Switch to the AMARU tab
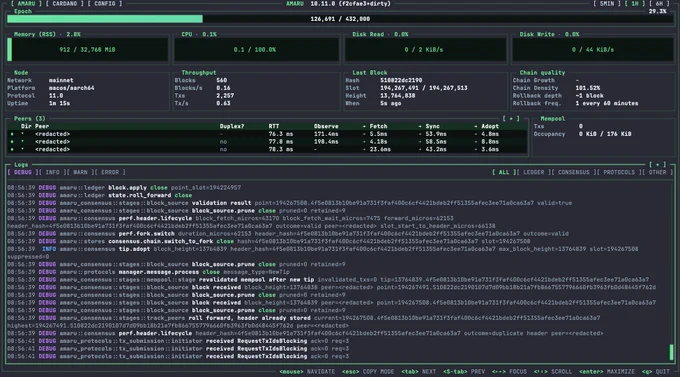Viewport: 680px width, 377px height. (26, 3)
